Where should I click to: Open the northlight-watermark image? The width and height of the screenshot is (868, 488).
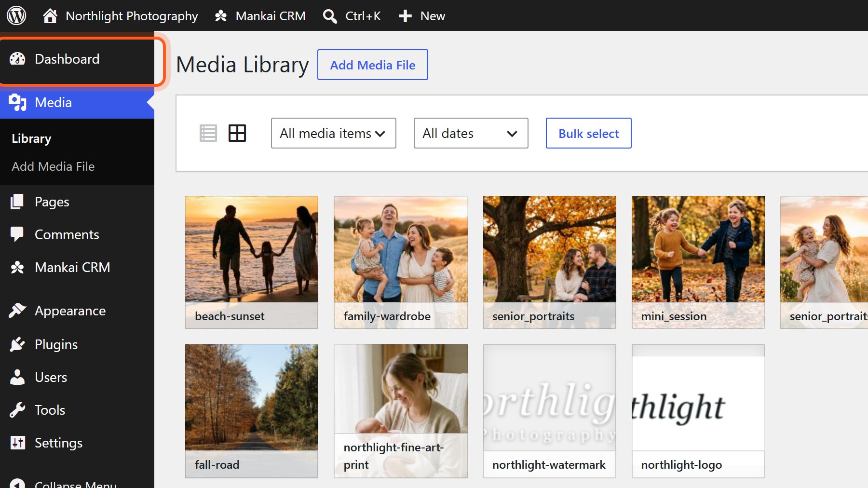tap(550, 411)
